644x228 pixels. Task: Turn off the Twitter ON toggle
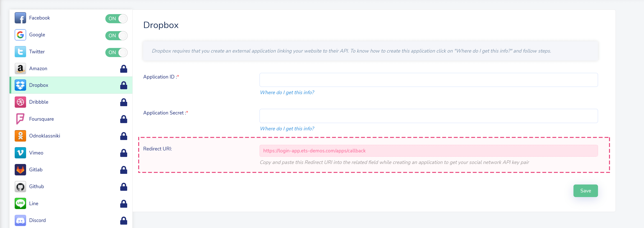(117, 52)
